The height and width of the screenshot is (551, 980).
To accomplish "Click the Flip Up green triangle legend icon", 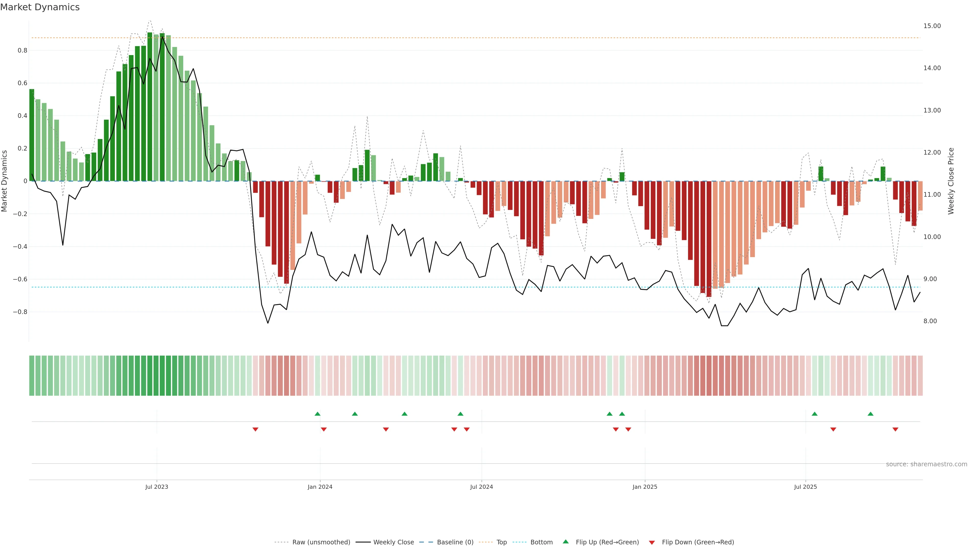I will click(x=566, y=542).
